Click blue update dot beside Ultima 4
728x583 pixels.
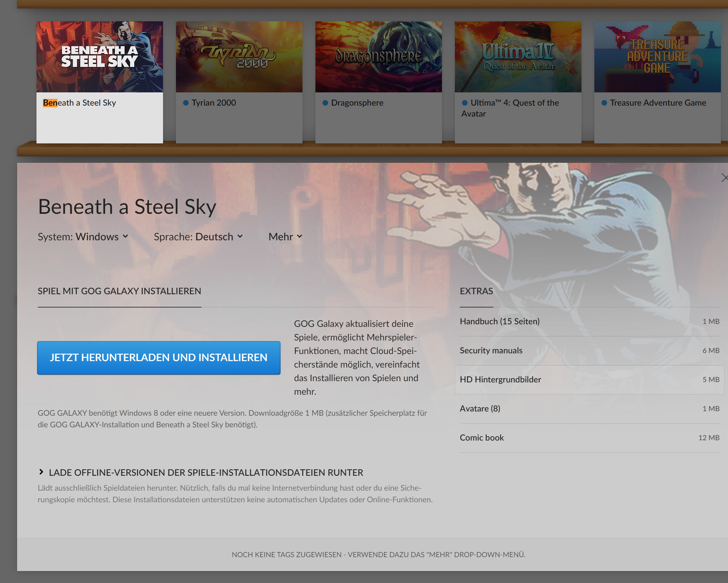pos(465,103)
